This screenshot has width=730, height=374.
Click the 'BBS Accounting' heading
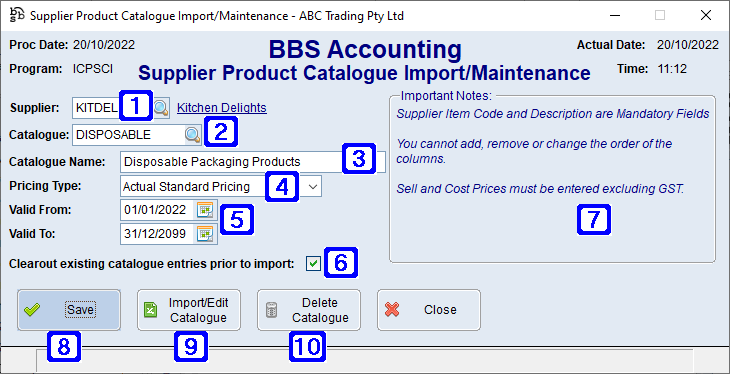pos(365,49)
